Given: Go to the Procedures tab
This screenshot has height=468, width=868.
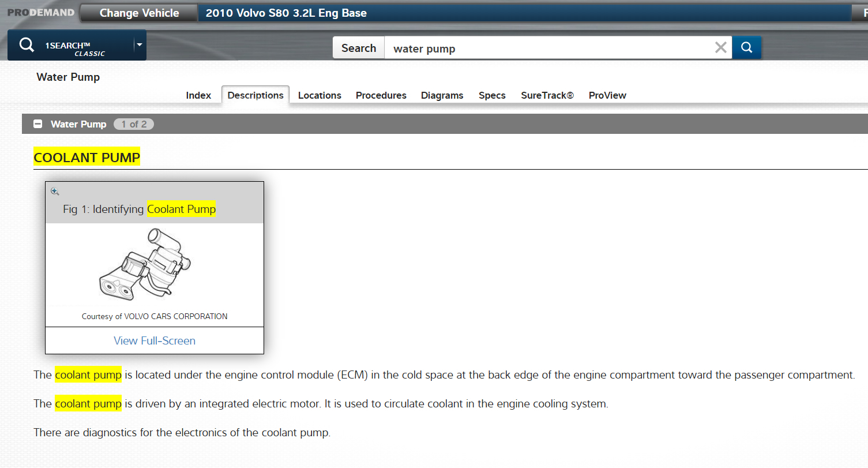Looking at the screenshot, I should tap(381, 95).
